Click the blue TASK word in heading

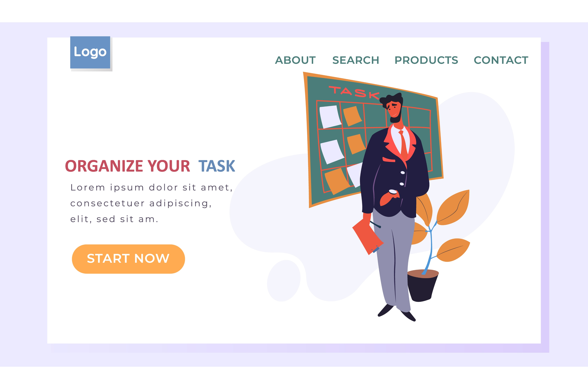coord(216,166)
